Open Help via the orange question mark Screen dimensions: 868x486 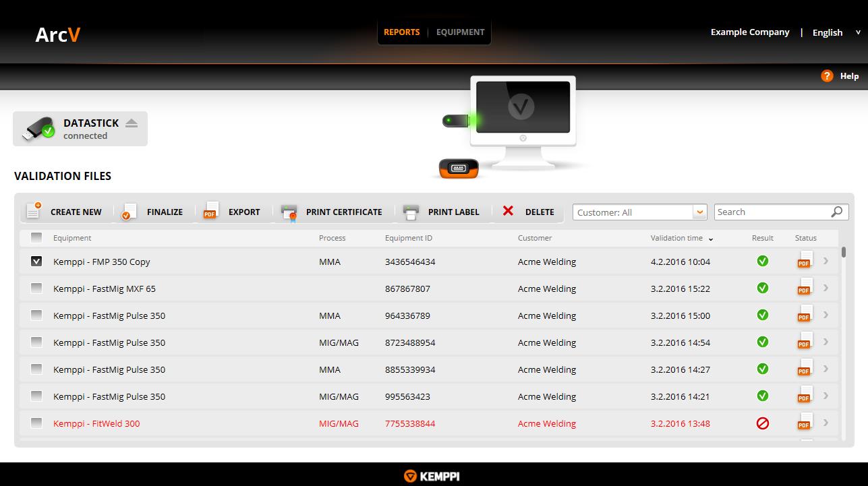[827, 76]
